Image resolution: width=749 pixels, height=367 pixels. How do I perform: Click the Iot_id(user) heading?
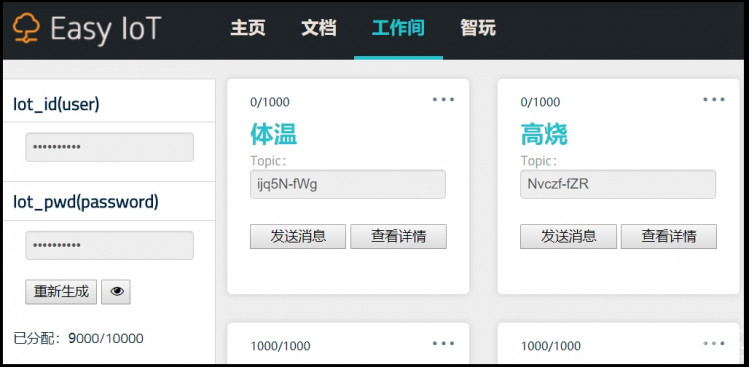56,104
